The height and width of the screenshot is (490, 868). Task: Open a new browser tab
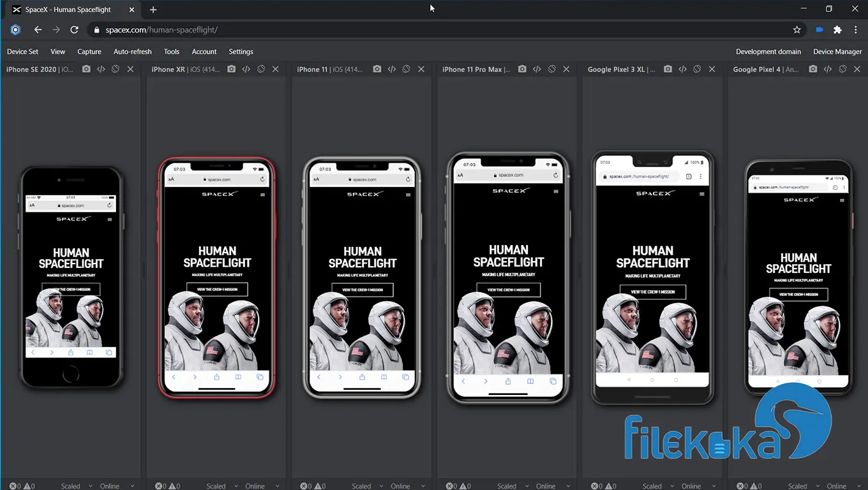pyautogui.click(x=153, y=10)
